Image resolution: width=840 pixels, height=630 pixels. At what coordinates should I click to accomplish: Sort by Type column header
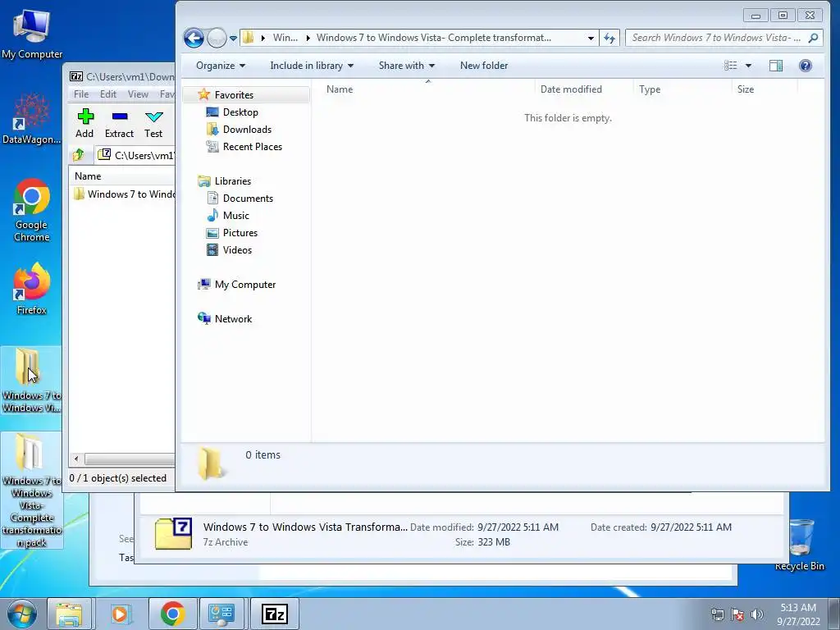[x=682, y=89]
